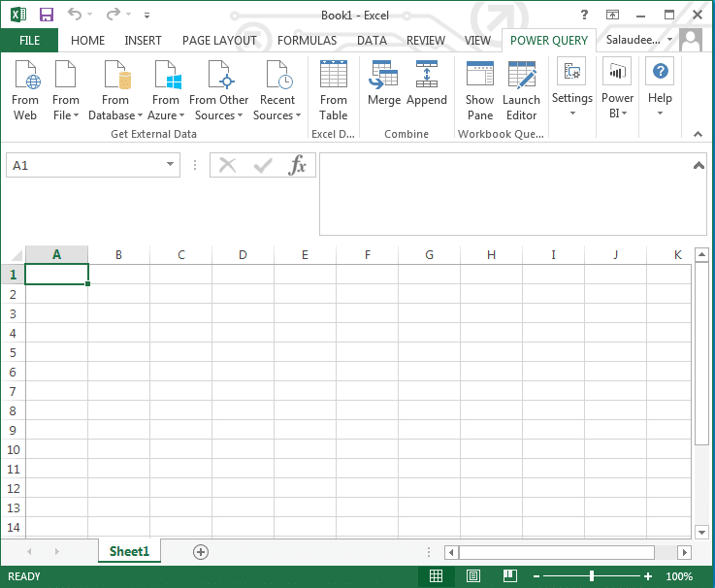
Task: Open From Other Sources menu
Action: click(x=219, y=91)
